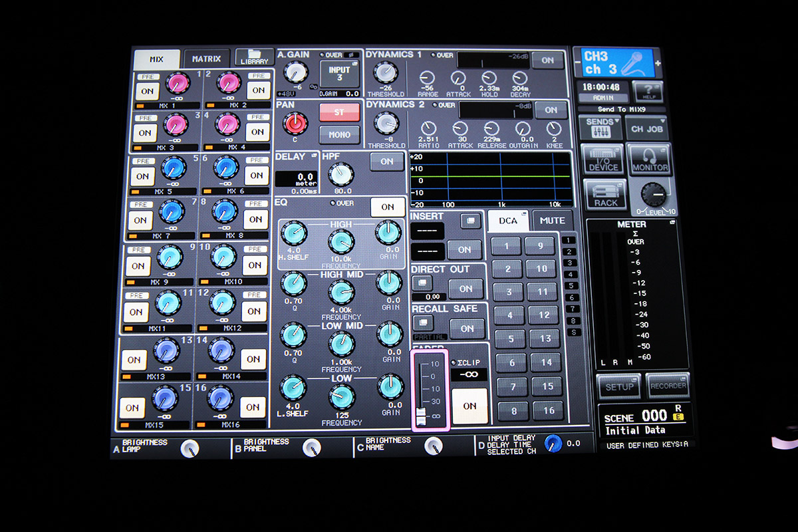Select the ST bus assign button
This screenshot has height=532, width=798.
point(339,112)
